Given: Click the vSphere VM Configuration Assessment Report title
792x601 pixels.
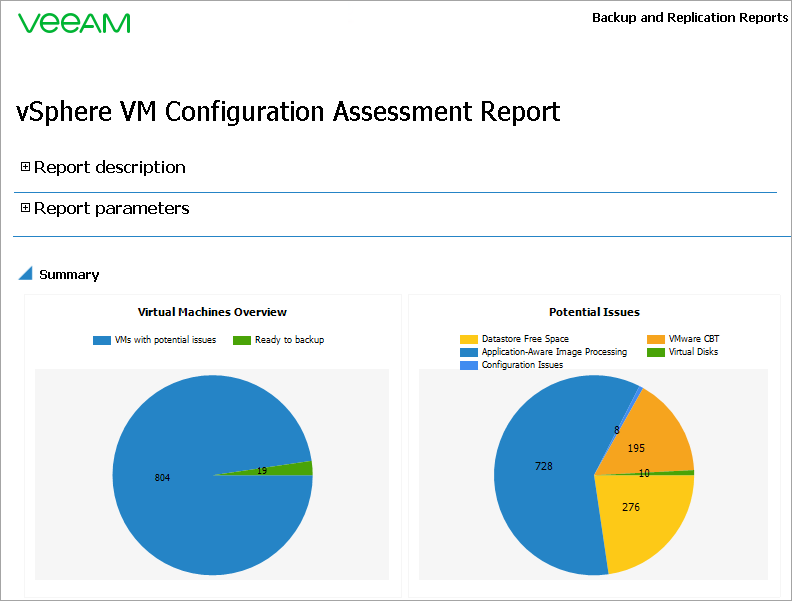Looking at the screenshot, I should (x=288, y=112).
